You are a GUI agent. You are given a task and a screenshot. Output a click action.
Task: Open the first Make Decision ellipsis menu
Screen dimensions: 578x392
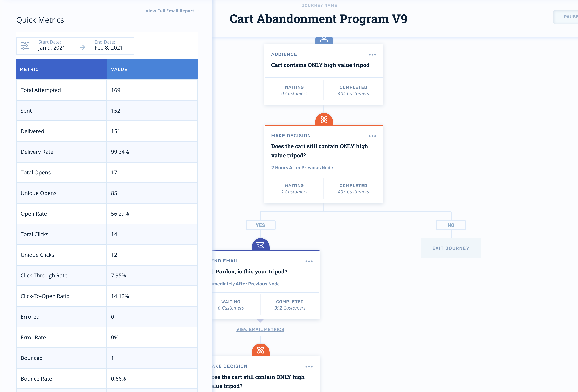372,136
